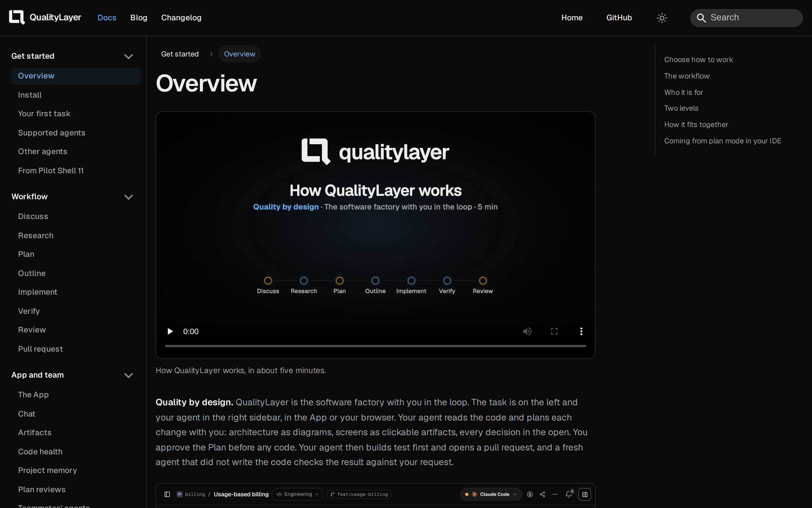Open the Outline workflow page in sidebar
The image size is (812, 508).
pyautogui.click(x=32, y=273)
